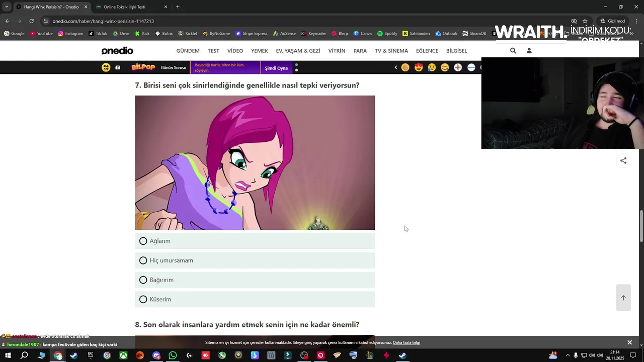644x362 pixels.
Task: Click the 'Şimdi Oyna' button
Action: [276, 68]
